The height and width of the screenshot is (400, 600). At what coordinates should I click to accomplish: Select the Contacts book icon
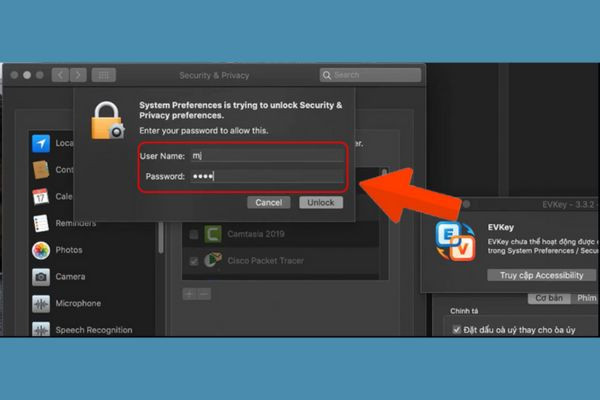click(x=41, y=170)
